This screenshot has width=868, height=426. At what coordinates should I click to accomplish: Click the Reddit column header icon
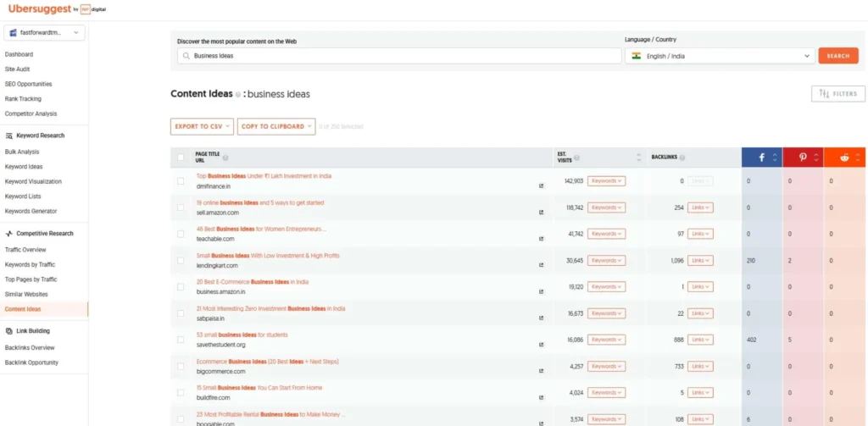843,158
